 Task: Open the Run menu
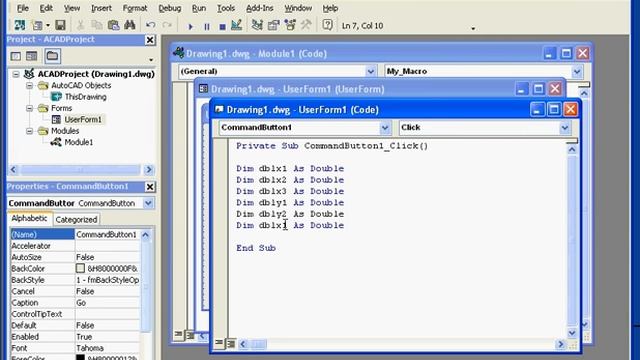pos(199,8)
